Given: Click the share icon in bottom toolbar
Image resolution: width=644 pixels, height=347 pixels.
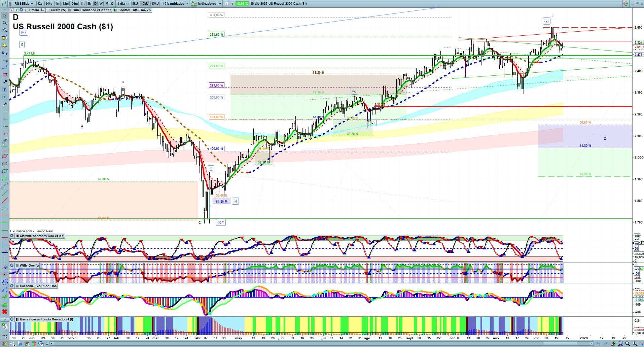Looking at the screenshot, I should click(x=12, y=344).
